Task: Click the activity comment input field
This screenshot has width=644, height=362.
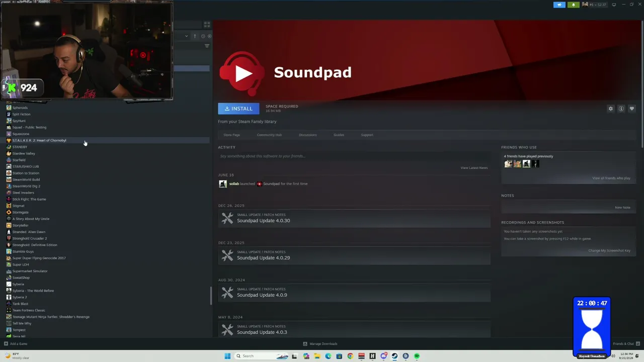Action: point(354,156)
